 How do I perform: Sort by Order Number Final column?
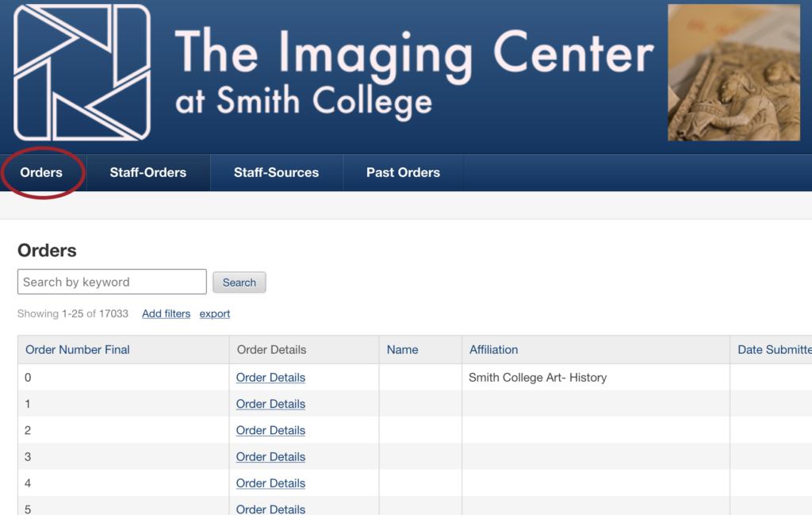(78, 350)
